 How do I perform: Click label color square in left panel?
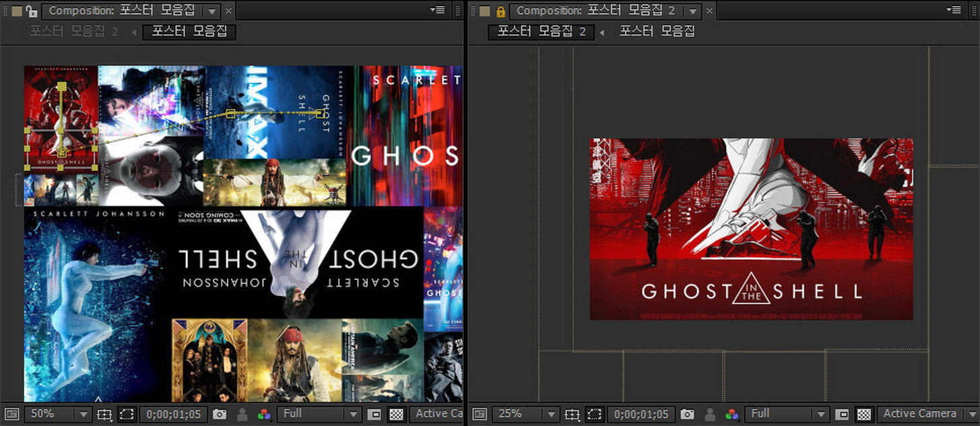coord(17,11)
